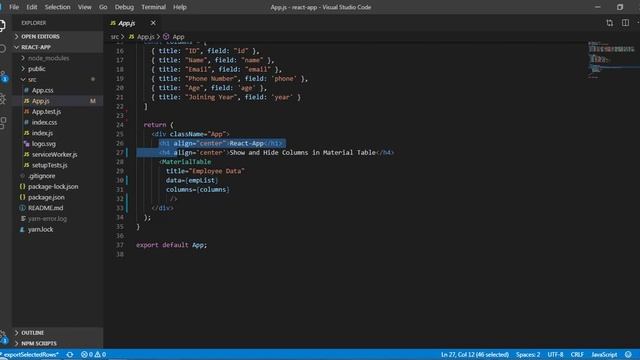Image resolution: width=640 pixels, height=360 pixels.
Task: Click the feedback smiley in status bar
Action: coord(628,354)
